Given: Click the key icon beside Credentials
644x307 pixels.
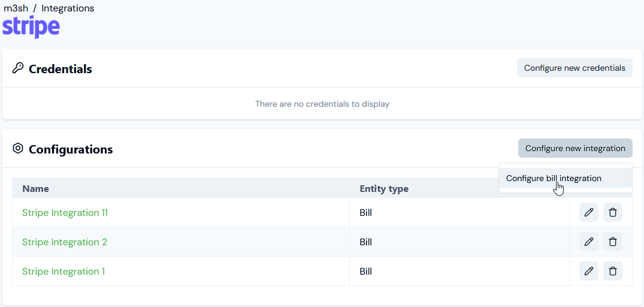Looking at the screenshot, I should 17,68.
